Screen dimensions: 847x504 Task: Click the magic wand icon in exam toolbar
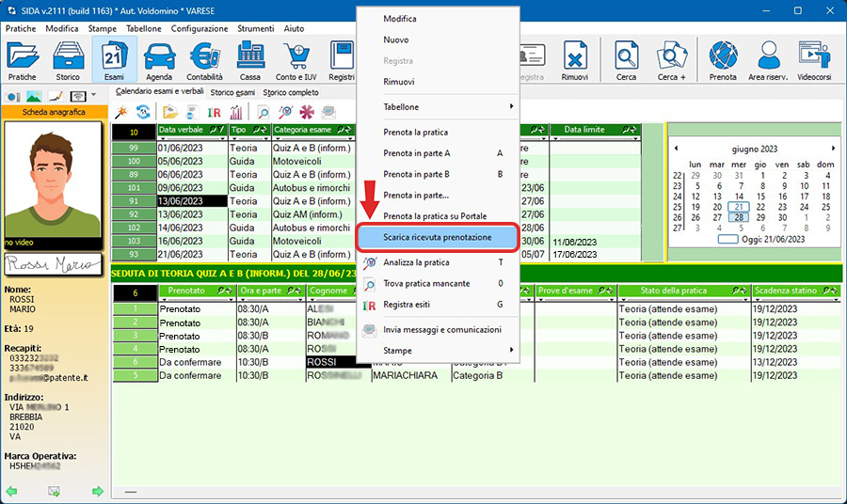121,112
